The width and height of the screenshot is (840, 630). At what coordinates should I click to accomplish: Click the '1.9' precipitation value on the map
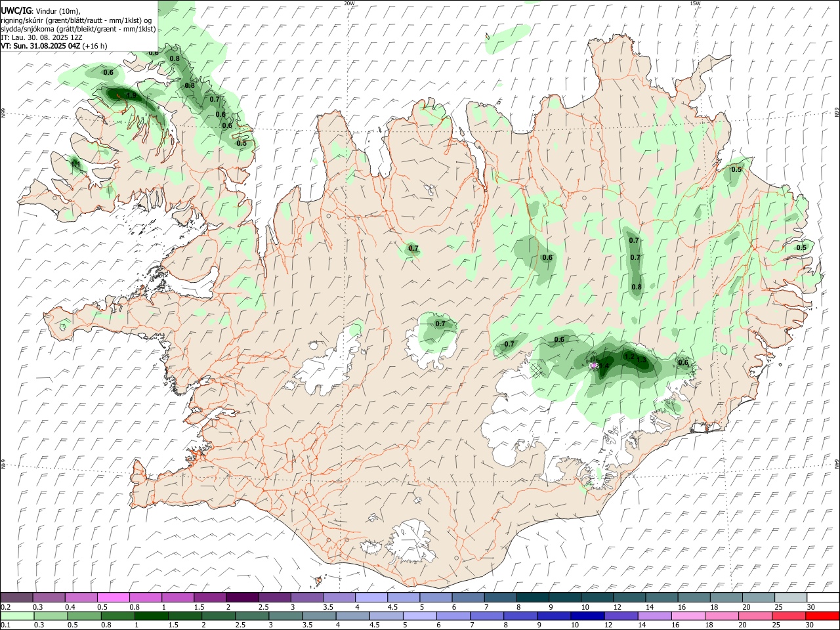click(x=131, y=96)
